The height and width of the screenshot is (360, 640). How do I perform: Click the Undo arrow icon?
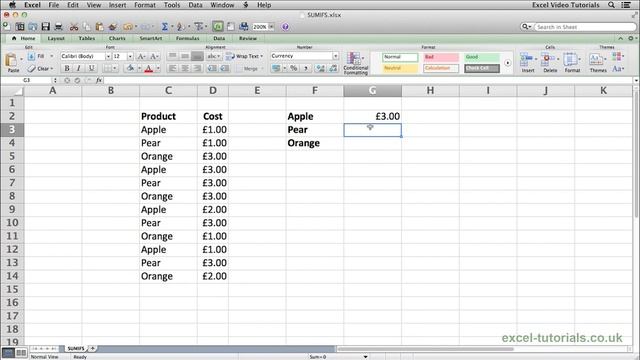tap(128, 27)
